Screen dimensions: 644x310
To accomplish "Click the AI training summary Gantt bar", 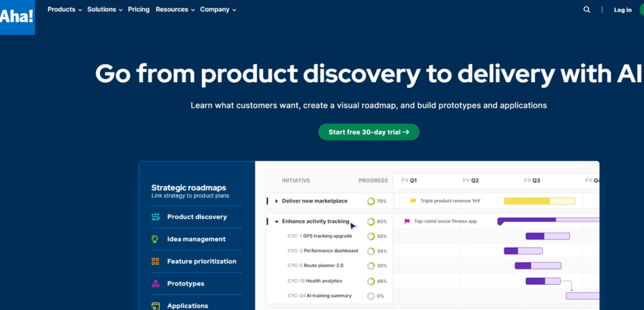I will [583, 296].
